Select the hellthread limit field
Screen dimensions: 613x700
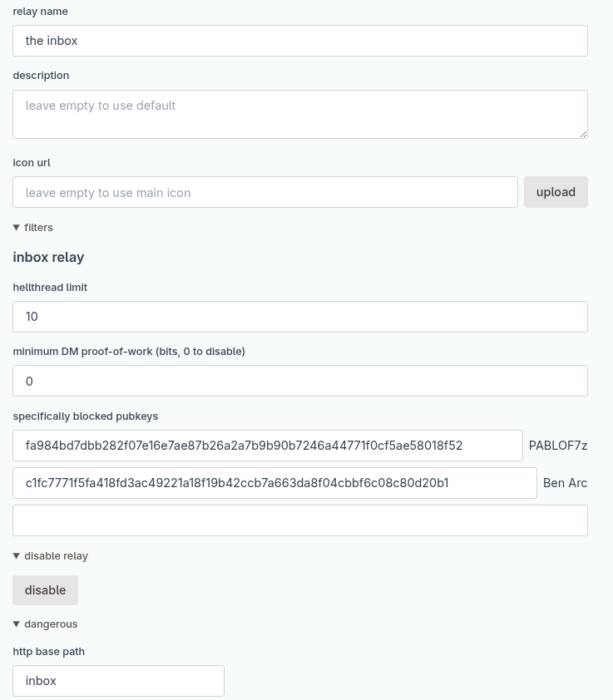click(x=299, y=317)
